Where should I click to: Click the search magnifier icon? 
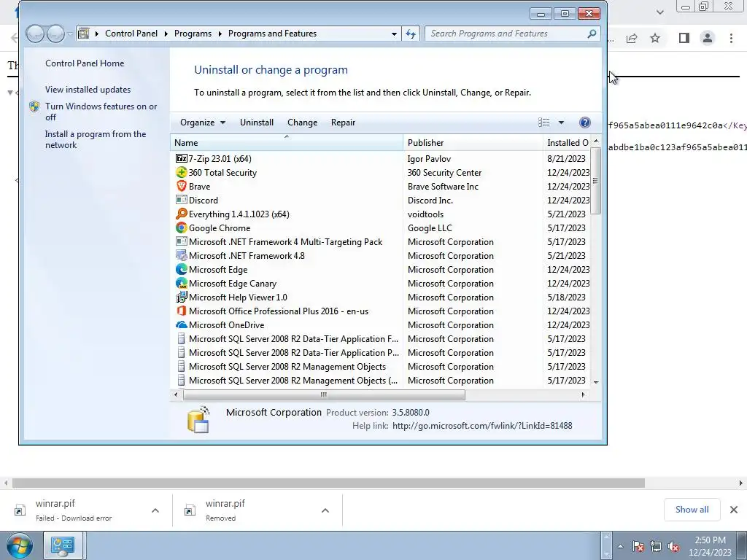click(x=592, y=34)
